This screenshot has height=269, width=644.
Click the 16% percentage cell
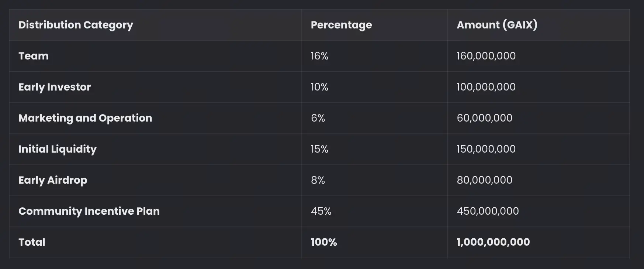[319, 56]
